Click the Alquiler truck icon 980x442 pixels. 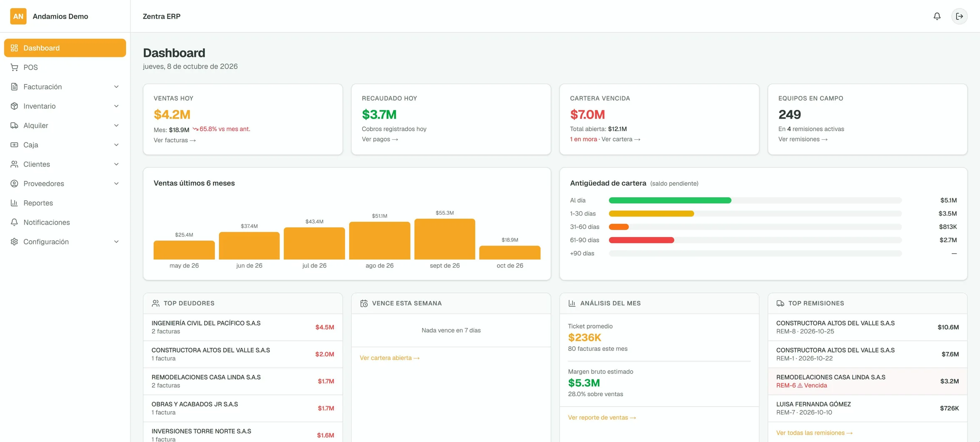click(x=14, y=125)
